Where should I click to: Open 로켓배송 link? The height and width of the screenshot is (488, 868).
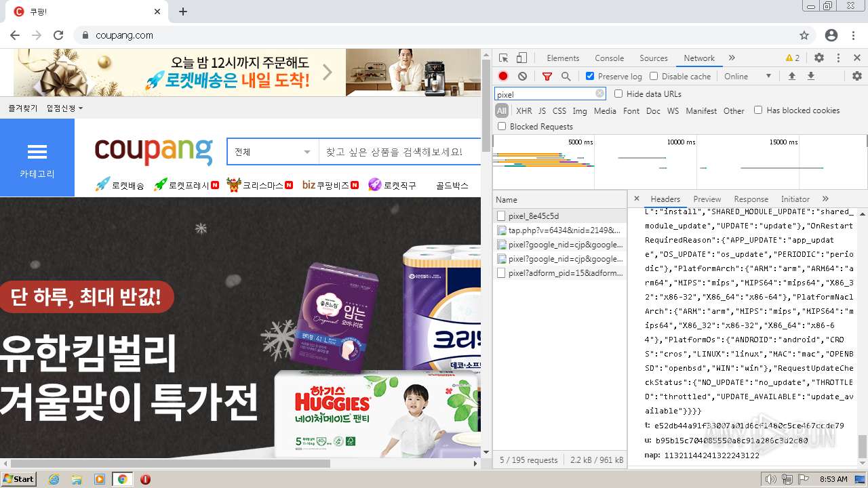coord(119,184)
